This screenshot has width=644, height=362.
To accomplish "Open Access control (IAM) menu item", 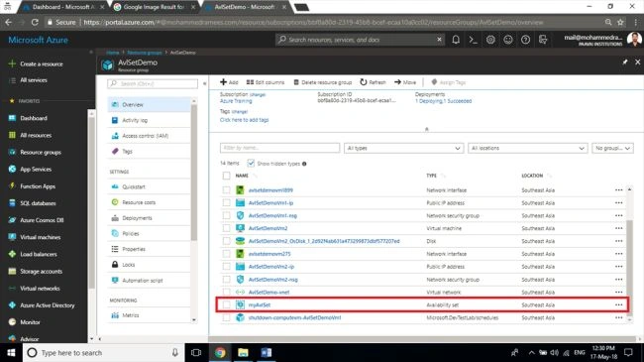I will (x=150, y=136).
